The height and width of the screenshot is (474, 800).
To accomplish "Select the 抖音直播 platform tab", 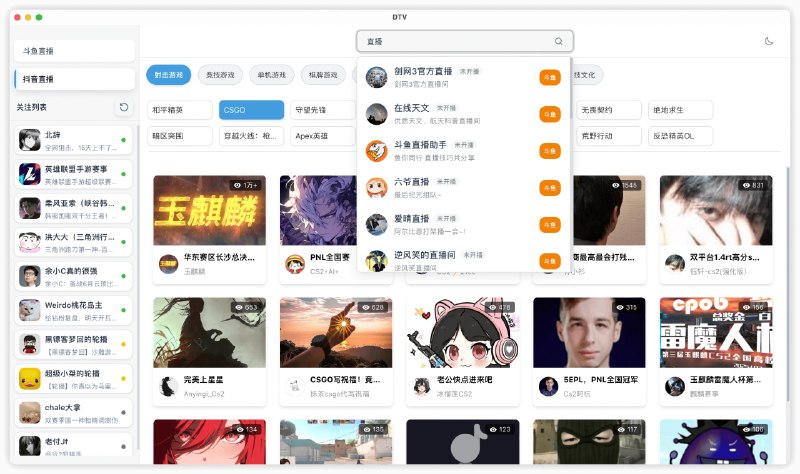I will (x=74, y=79).
